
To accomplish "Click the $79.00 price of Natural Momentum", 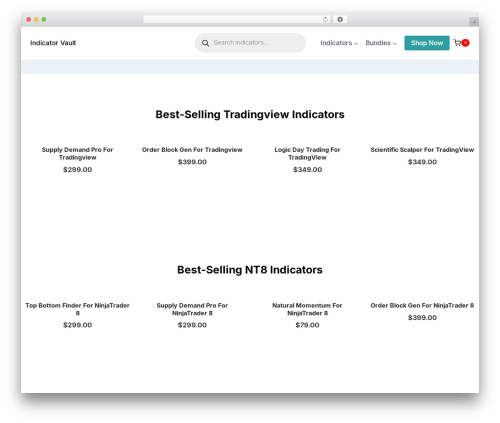I will click(307, 325).
